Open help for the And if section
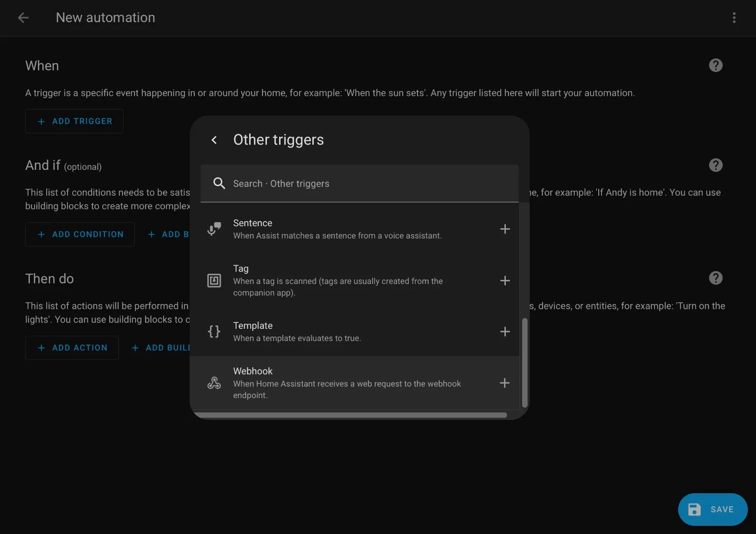Screen dimensions: 756x534 (716, 165)
